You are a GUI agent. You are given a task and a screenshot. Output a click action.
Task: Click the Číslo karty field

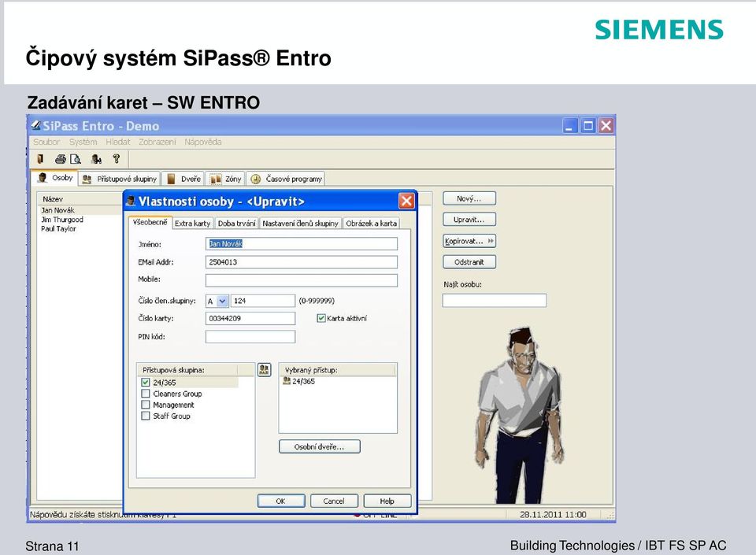(250, 319)
